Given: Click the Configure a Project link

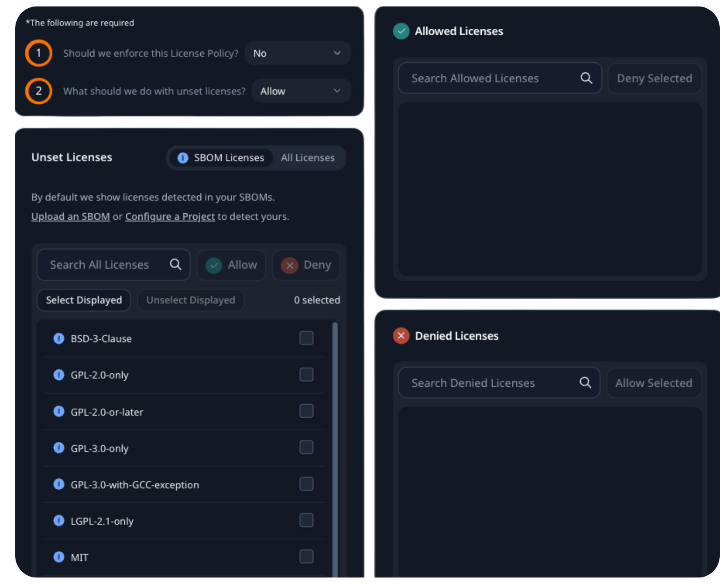Looking at the screenshot, I should click(169, 216).
